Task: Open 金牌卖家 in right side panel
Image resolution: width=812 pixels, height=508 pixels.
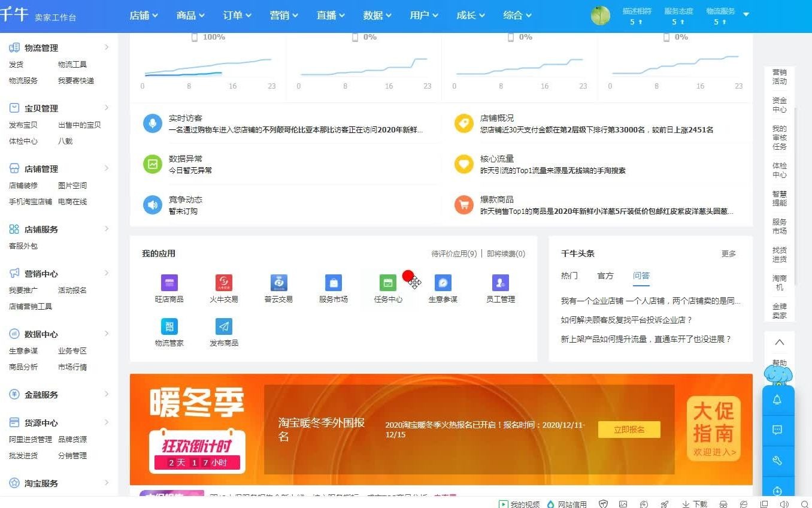Action: tap(780, 311)
